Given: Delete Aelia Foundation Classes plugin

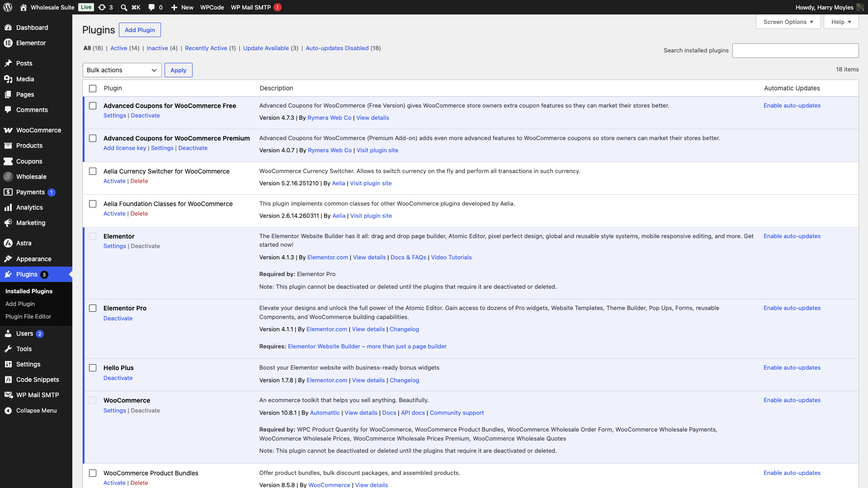Looking at the screenshot, I should coord(139,213).
